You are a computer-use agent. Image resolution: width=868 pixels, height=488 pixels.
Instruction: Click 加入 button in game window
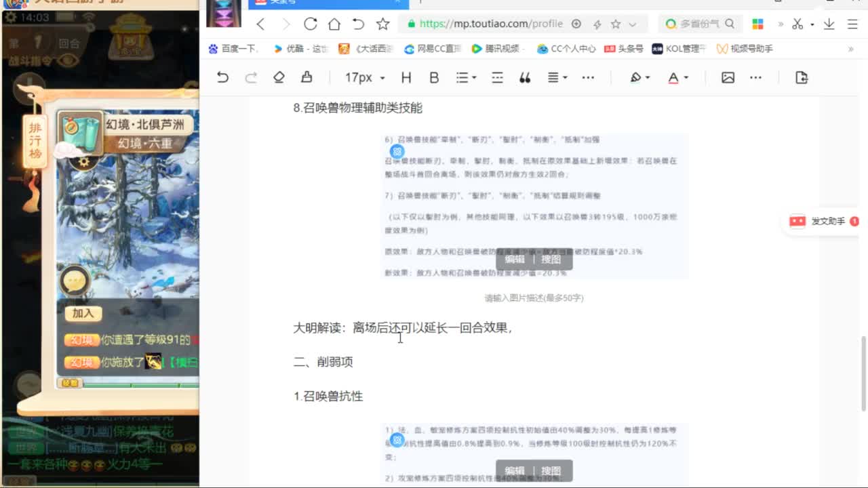[x=83, y=313]
